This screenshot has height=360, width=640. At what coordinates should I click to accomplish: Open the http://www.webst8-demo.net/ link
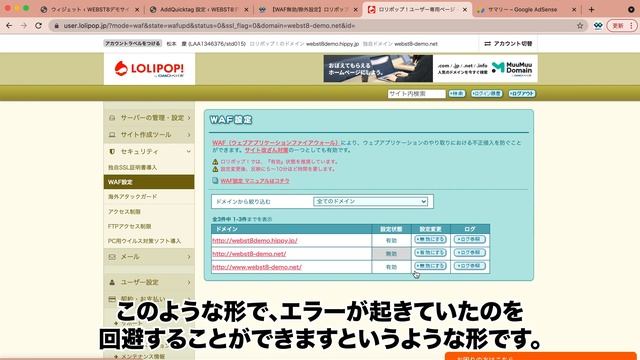pyautogui.click(x=257, y=267)
